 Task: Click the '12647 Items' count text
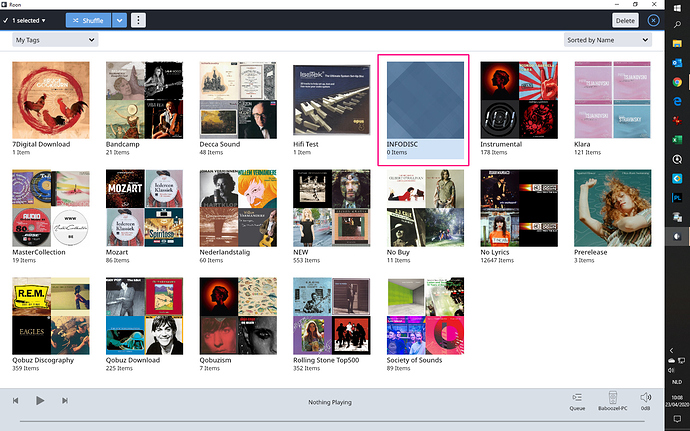pos(497,260)
